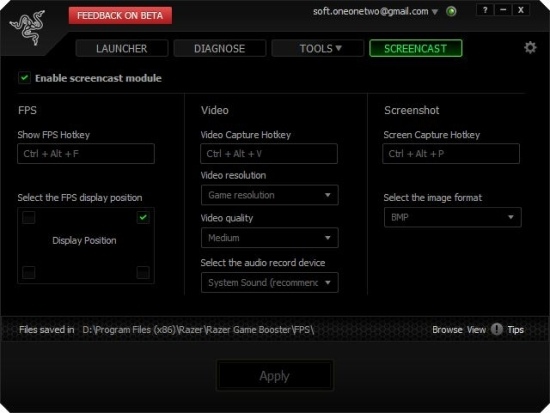Expand the audio record device dropdown
This screenshot has height=413, width=550.
(270, 282)
